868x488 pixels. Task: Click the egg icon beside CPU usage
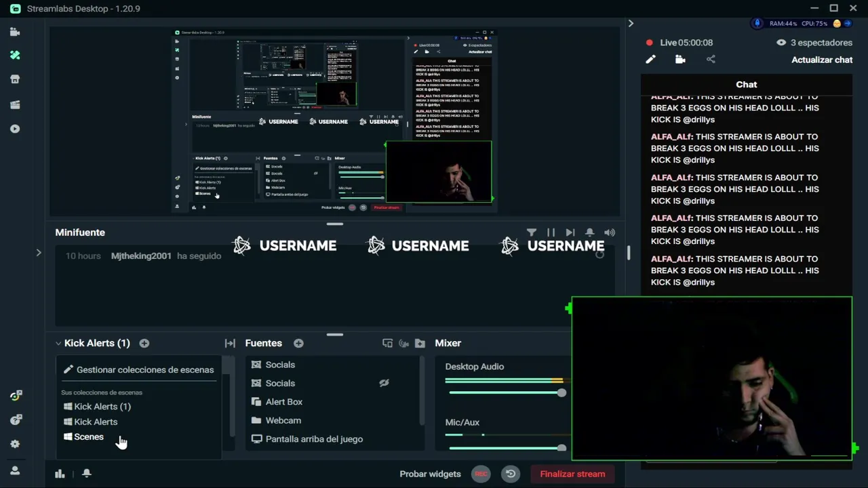click(837, 23)
